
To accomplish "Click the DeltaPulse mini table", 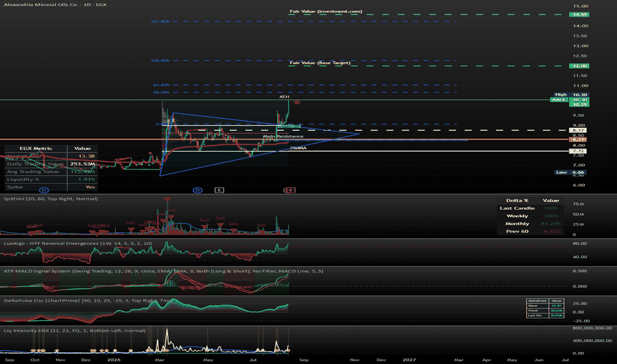I will [545, 308].
